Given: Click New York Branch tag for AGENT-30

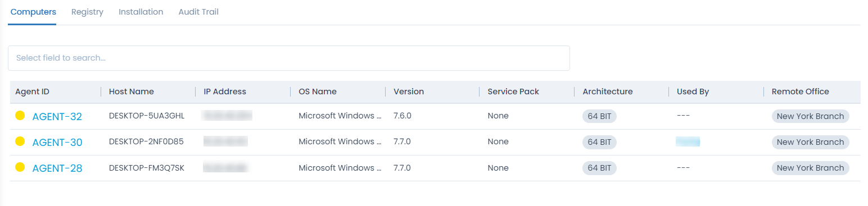Looking at the screenshot, I should [810, 142].
